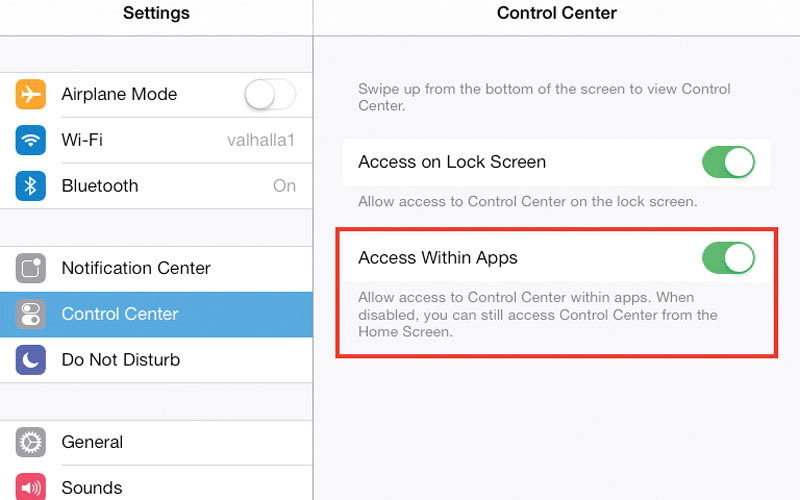Tap the Do Not Disturb moon icon
This screenshot has width=800, height=500.
click(x=31, y=360)
